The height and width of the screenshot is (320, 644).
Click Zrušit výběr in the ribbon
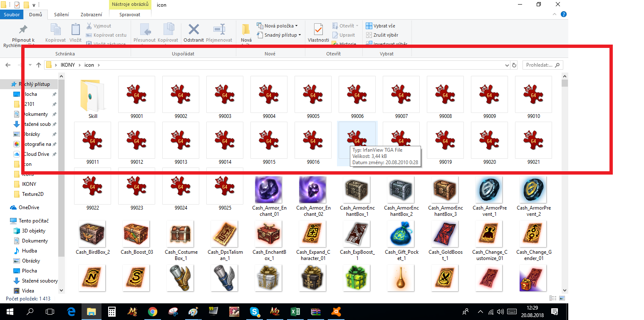(382, 35)
